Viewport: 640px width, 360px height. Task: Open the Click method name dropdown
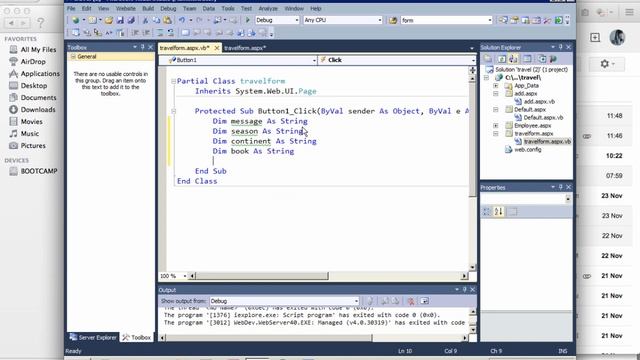pyautogui.click(x=473, y=60)
